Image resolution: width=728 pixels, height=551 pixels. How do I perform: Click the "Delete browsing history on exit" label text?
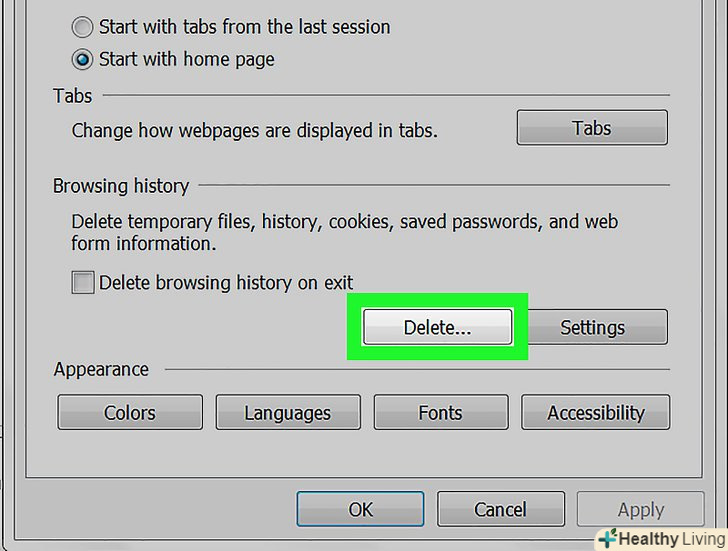226,283
